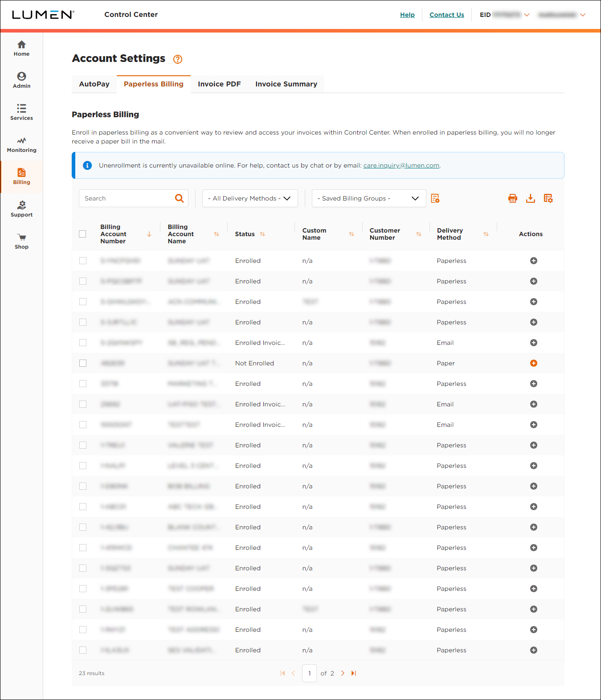Viewport: 601px width, 700px height.
Task: Open Home in the sidebar
Action: click(21, 49)
